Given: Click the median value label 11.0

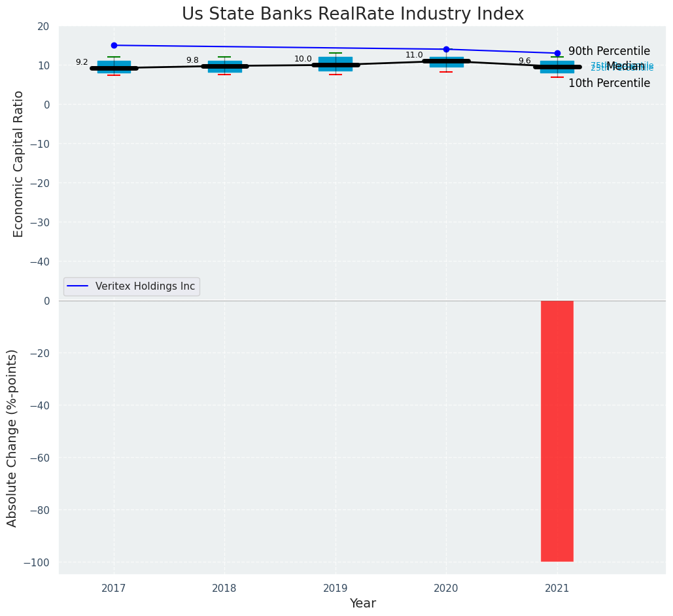Looking at the screenshot, I should 414,55.
